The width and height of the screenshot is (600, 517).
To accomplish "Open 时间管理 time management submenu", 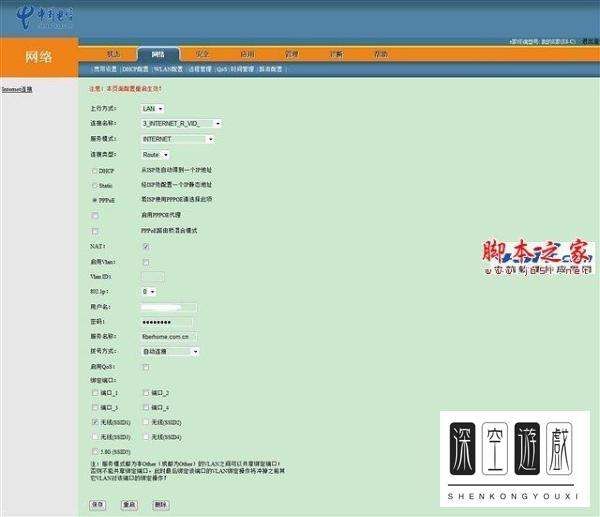I will tap(242, 69).
